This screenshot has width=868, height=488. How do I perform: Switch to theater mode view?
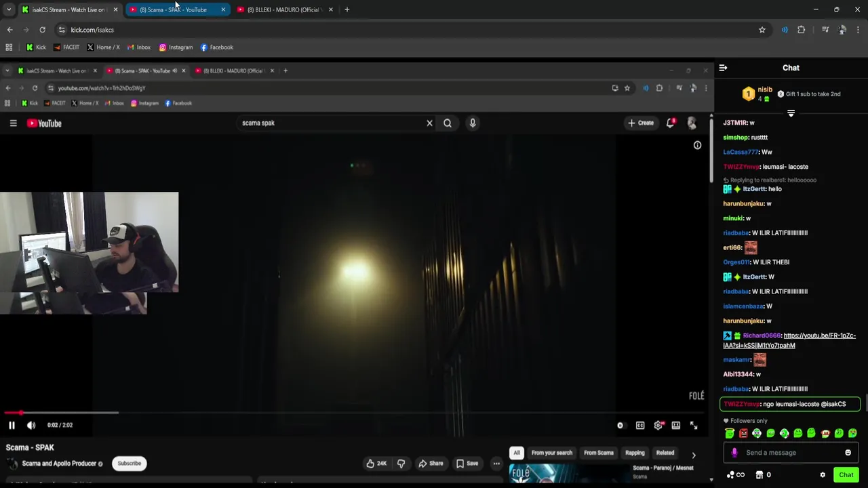click(676, 425)
